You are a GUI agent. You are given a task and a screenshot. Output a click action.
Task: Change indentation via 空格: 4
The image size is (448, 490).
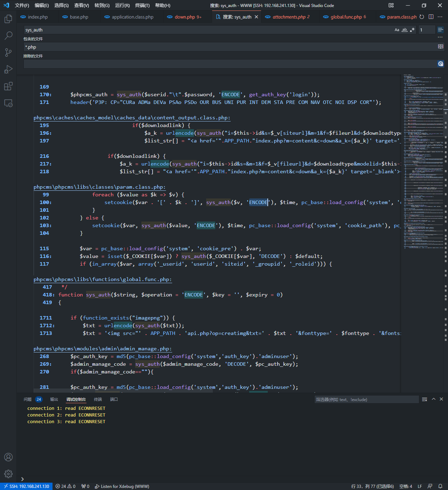406,486
